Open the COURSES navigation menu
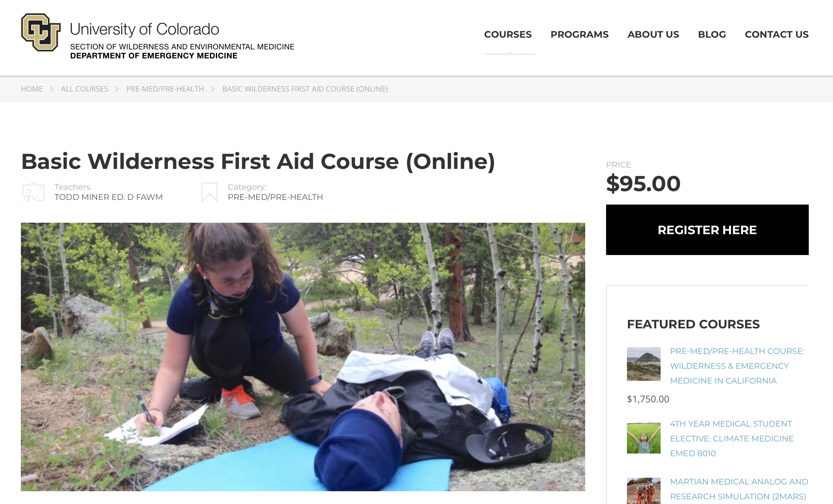 click(508, 34)
